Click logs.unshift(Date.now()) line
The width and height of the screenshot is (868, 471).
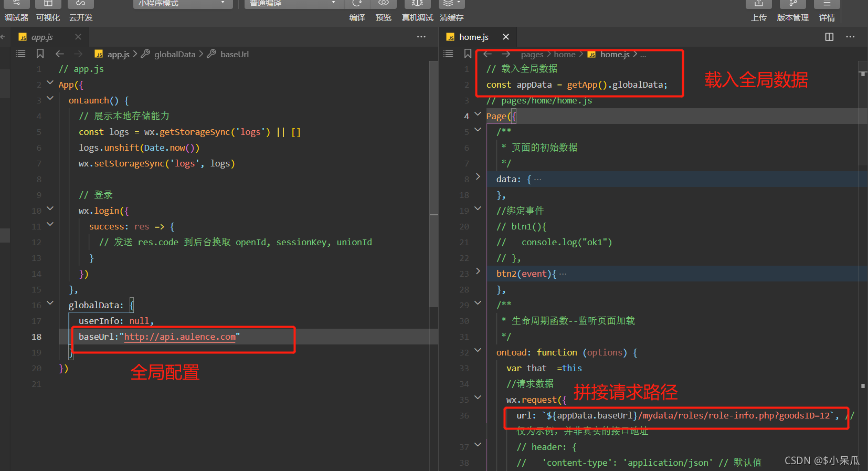tap(139, 148)
